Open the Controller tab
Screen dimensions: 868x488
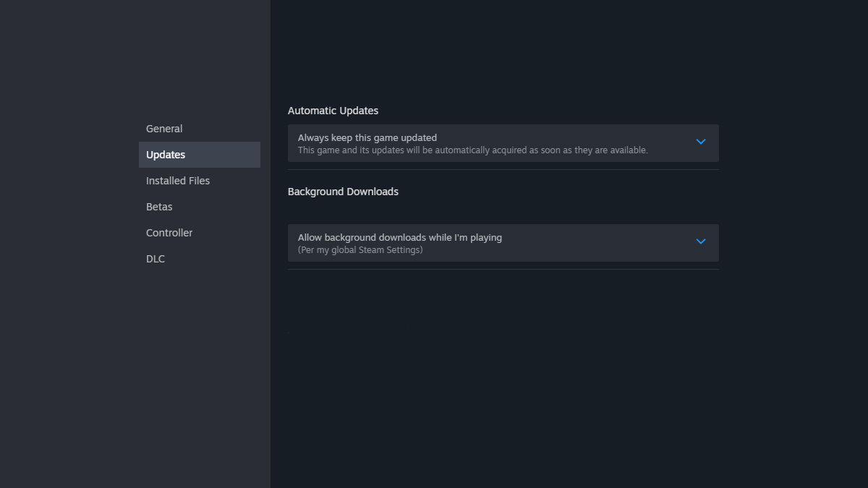coord(169,233)
